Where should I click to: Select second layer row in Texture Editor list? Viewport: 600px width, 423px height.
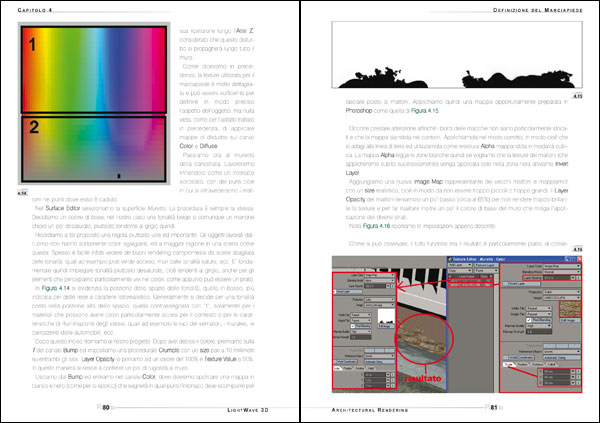[471, 285]
